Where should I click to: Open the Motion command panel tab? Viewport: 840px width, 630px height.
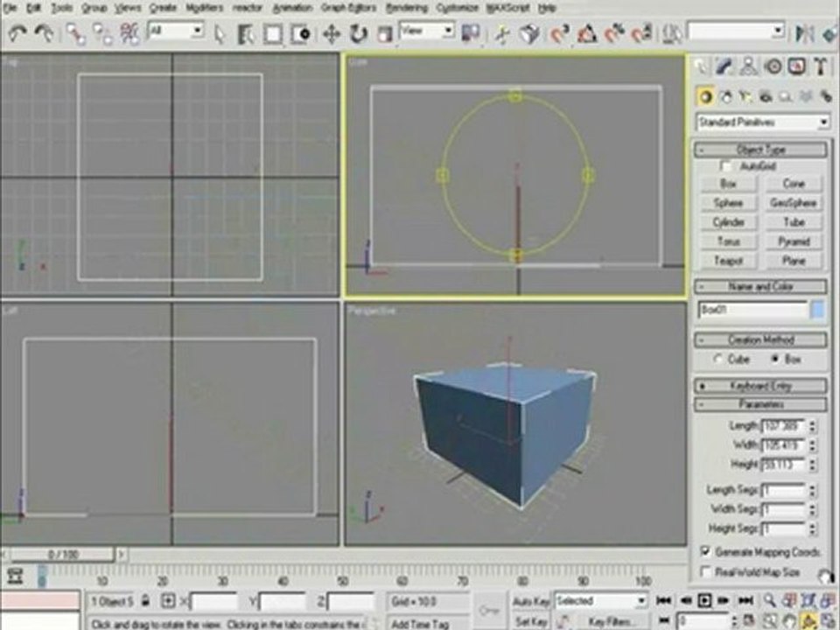tap(773, 67)
